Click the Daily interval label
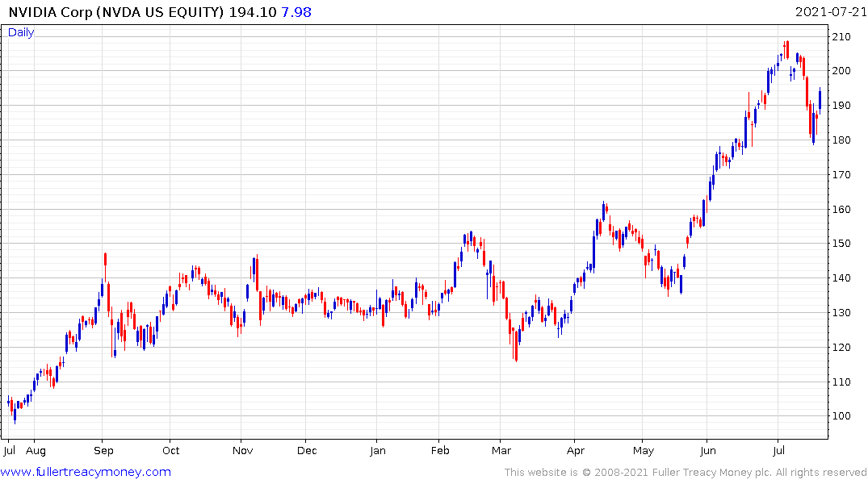 [21, 32]
